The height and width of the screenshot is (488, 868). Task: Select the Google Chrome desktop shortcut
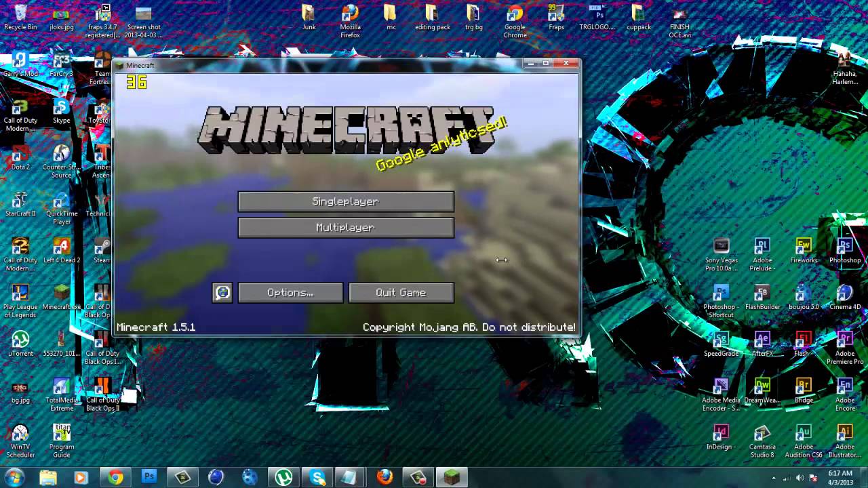pyautogui.click(x=515, y=22)
